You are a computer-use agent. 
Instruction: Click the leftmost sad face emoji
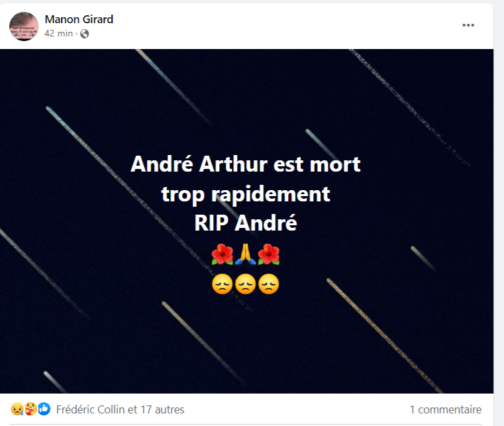pyautogui.click(x=222, y=284)
